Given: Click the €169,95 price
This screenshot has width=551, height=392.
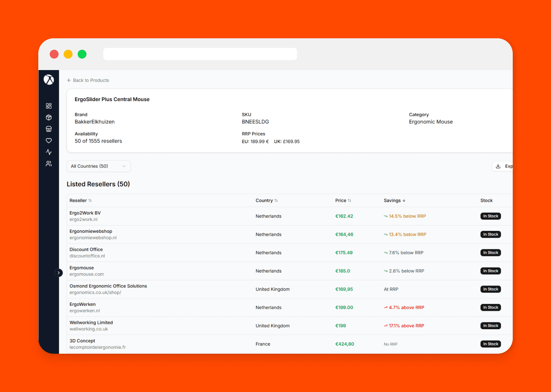Looking at the screenshot, I should pos(344,289).
